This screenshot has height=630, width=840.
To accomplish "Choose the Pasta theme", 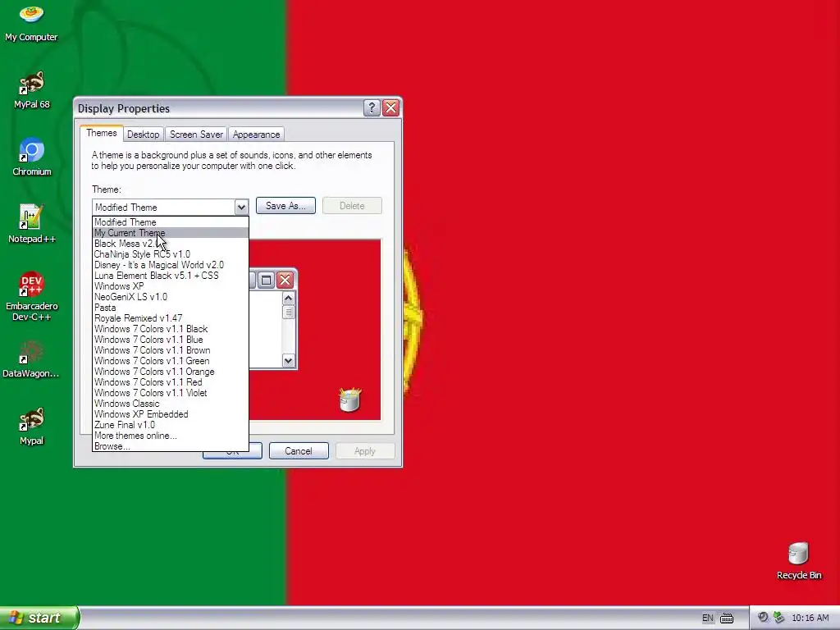I will tap(171, 308).
